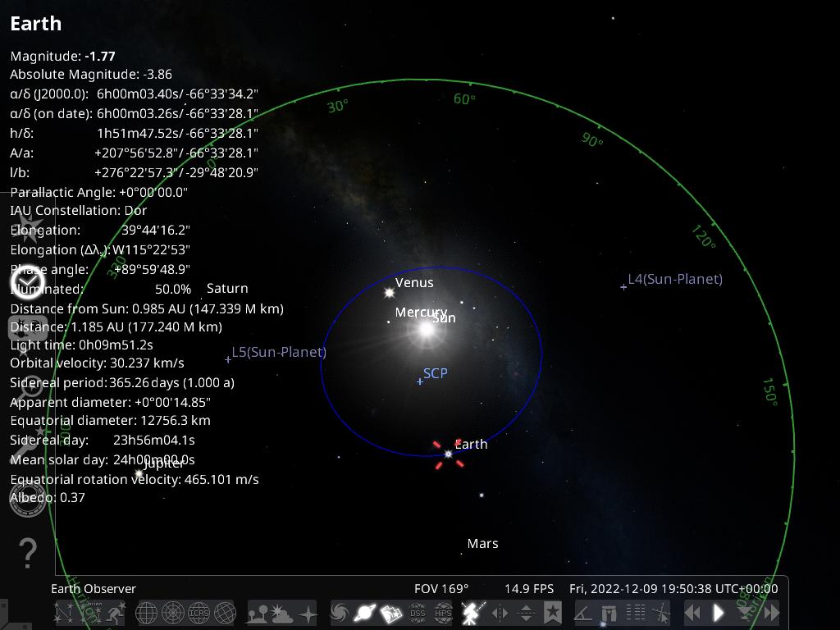Image resolution: width=840 pixels, height=630 pixels.
Task: Click the Saturn label
Action: (227, 288)
